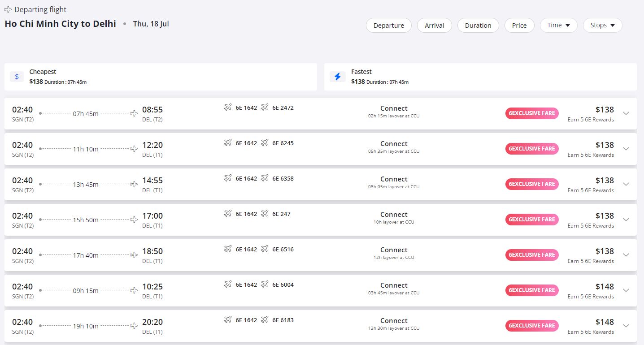The width and height of the screenshot is (644, 345).
Task: Expand the 20:20 arrival flight details
Action: pyautogui.click(x=627, y=326)
